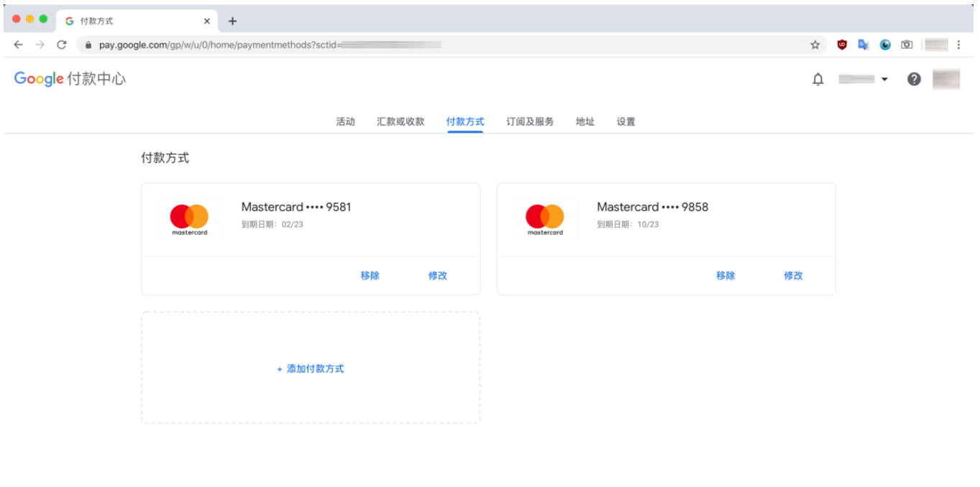The image size is (980, 487).
Task: Expand the account dropdown arrow
Action: tap(884, 79)
